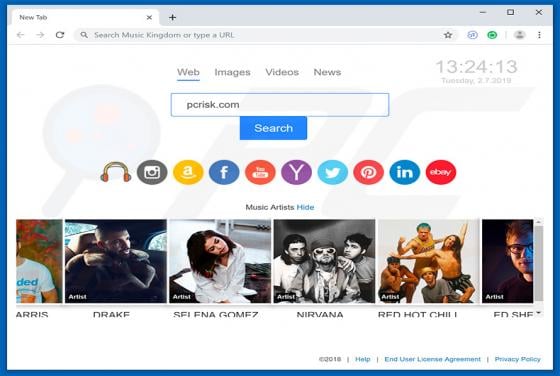The width and height of the screenshot is (560, 376).
Task: Open the End User License Agreement link
Action: pos(432,359)
